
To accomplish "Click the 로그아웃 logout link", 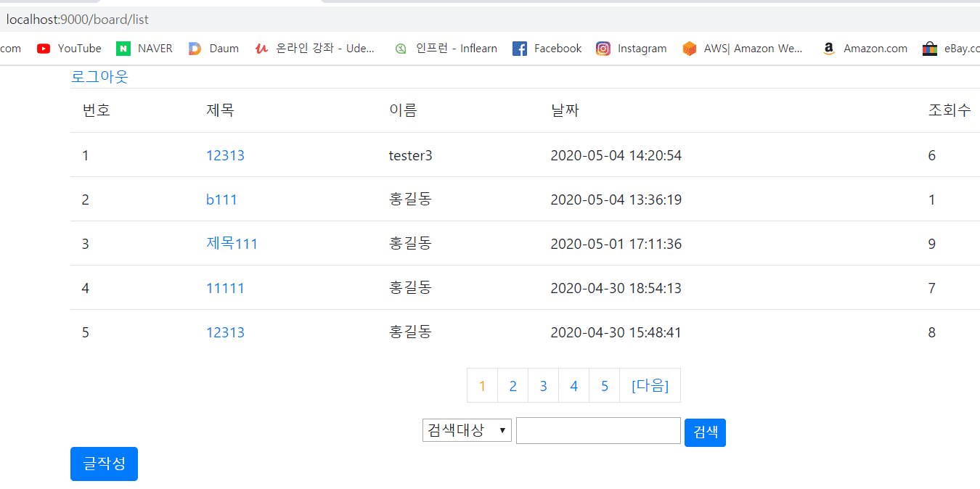I will point(99,77).
